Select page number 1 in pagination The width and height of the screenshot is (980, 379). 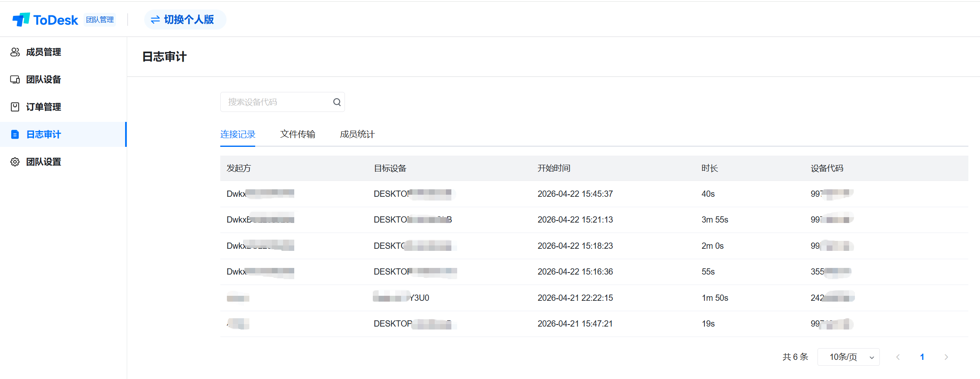tap(922, 357)
